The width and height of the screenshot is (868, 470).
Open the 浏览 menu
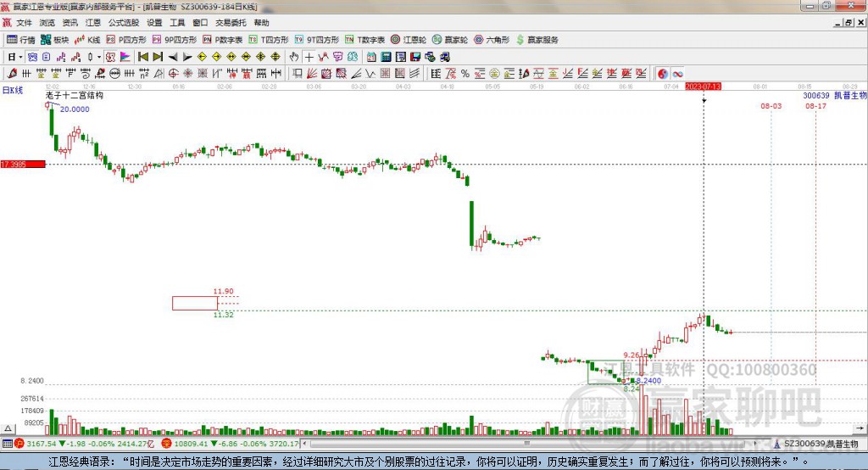(x=47, y=23)
